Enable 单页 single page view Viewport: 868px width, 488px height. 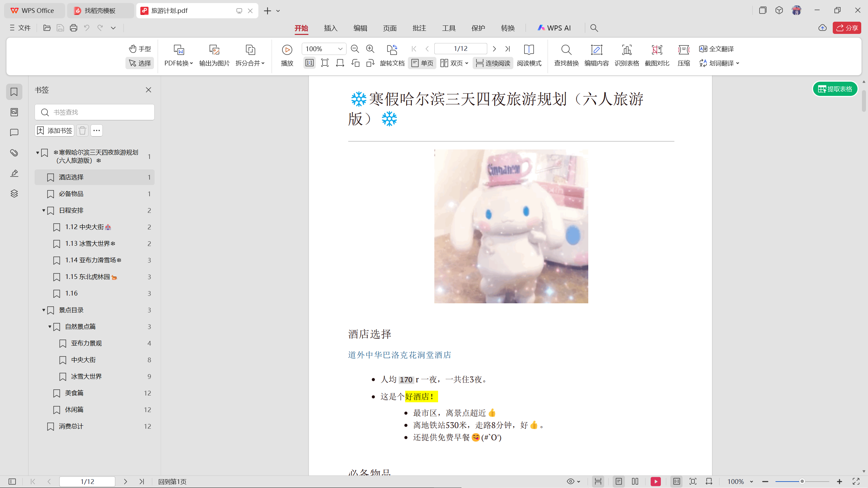coord(422,63)
